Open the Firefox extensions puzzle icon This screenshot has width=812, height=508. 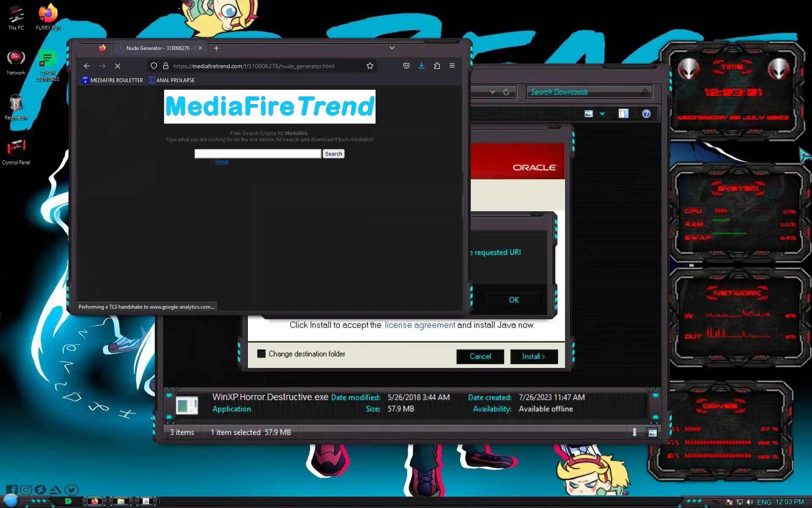[x=437, y=66]
